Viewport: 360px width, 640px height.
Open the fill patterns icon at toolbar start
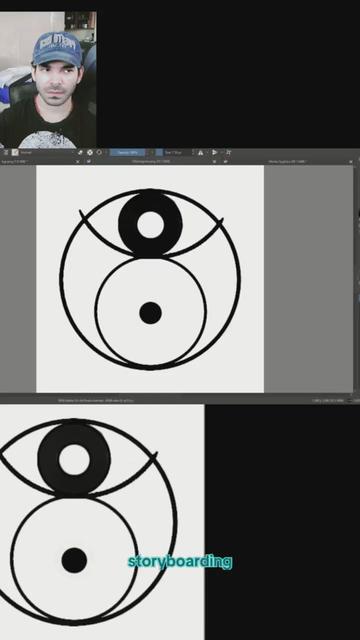[x=5, y=153]
